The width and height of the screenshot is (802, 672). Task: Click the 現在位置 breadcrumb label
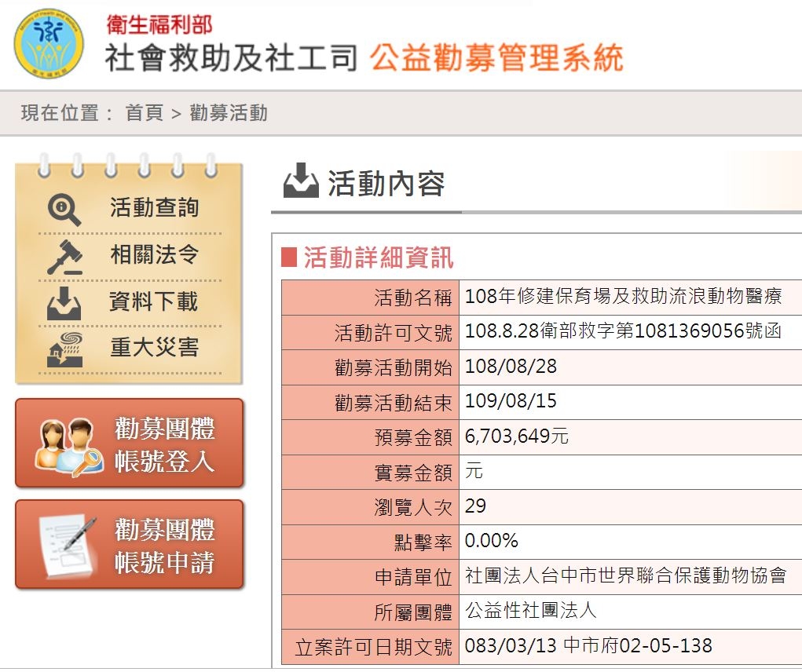pyautogui.click(x=60, y=113)
